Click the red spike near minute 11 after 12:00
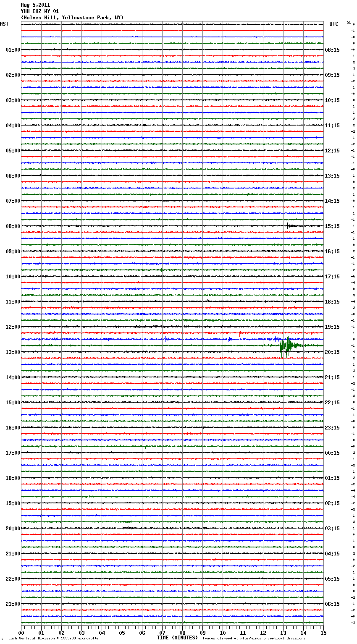Screen dimensions: 357x644 pos(240,333)
